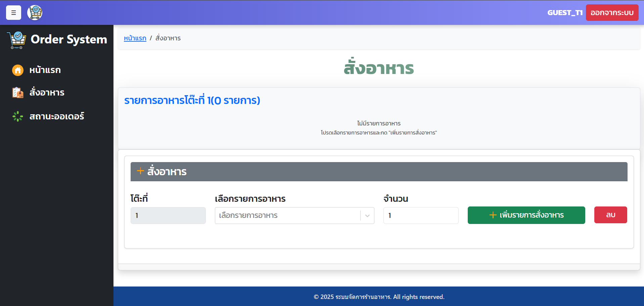Open the เลือกรายการอาหาร dropdown
This screenshot has width=644, height=306.
click(x=287, y=216)
